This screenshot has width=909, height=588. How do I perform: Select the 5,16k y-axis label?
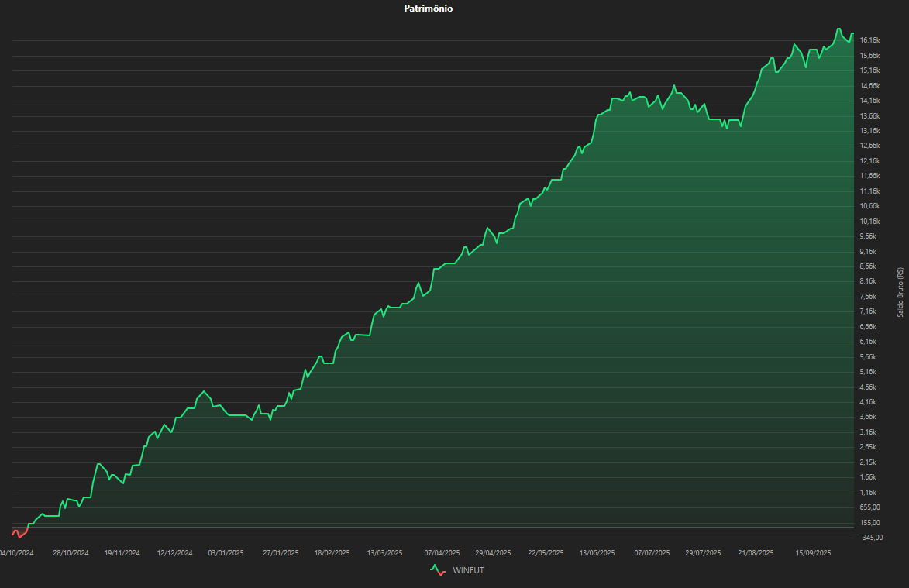point(869,372)
